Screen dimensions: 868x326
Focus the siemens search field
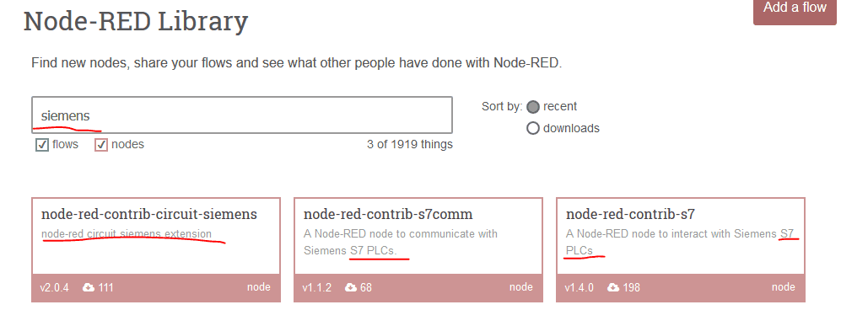coord(242,115)
